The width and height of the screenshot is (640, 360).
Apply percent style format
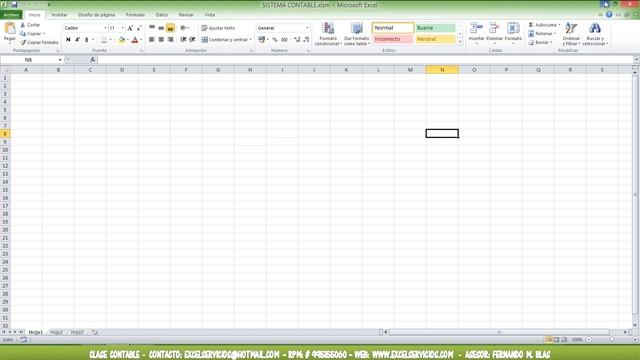point(275,40)
